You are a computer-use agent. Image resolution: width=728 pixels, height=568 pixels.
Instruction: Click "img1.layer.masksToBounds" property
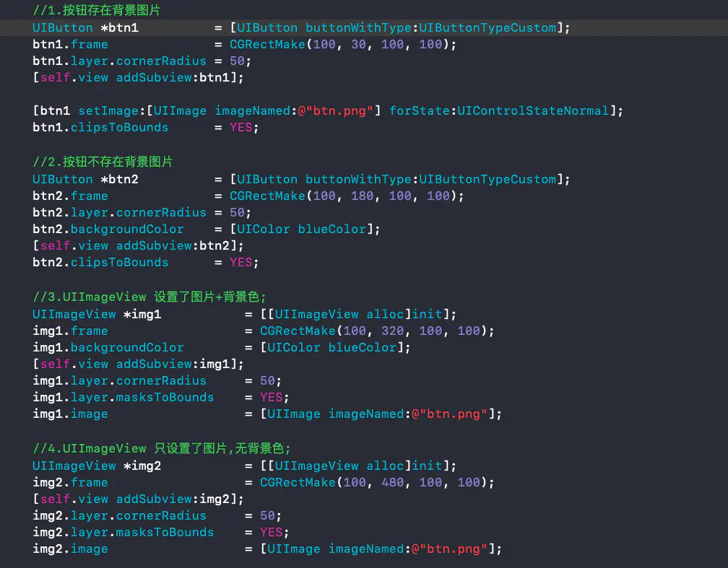(x=123, y=398)
